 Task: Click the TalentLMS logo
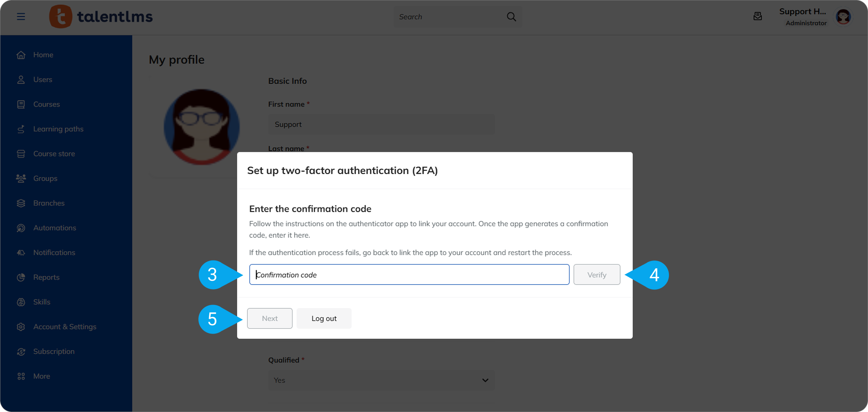coord(101,17)
